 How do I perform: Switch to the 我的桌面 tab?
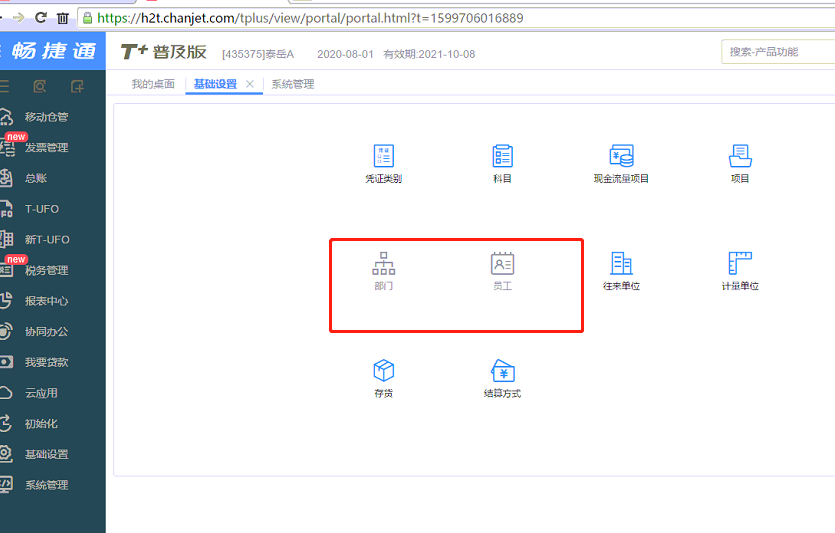pos(153,84)
